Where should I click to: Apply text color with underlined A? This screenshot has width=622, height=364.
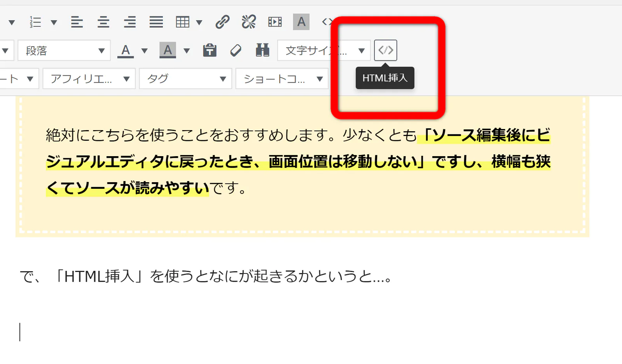click(x=126, y=51)
